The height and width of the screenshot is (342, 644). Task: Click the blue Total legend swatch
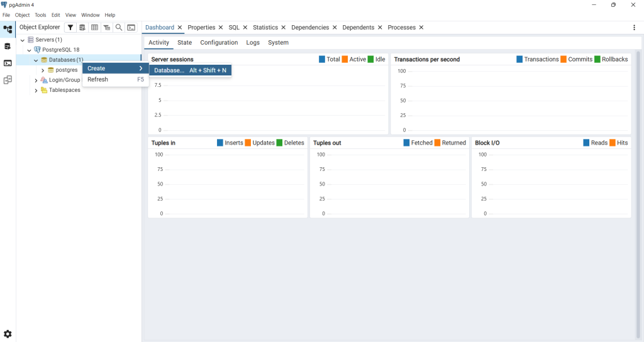tap(322, 59)
